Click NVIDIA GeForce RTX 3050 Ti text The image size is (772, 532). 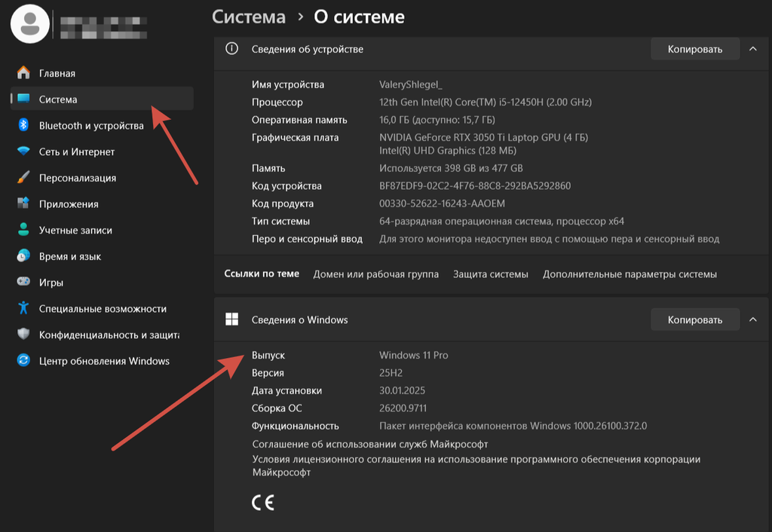pos(483,137)
